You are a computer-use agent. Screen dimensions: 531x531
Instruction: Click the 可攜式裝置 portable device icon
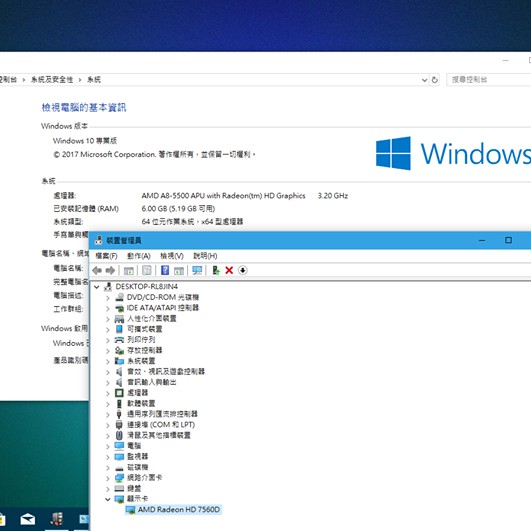click(x=120, y=329)
